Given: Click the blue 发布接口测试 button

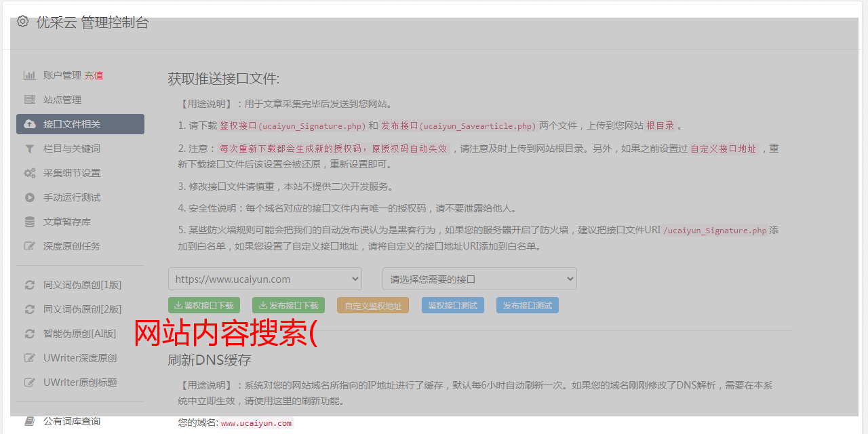Looking at the screenshot, I should click(x=528, y=305).
